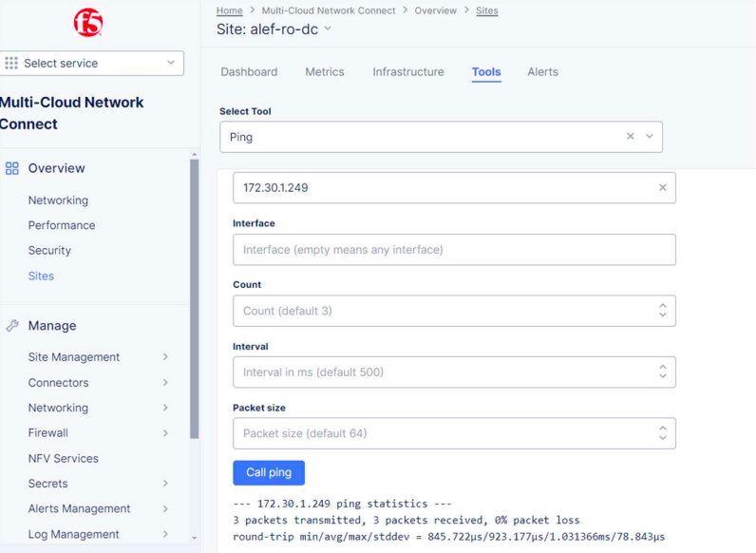Click the sidebar vertical scrollbar thumb
Screen dimensions: 756x553
[195, 299]
